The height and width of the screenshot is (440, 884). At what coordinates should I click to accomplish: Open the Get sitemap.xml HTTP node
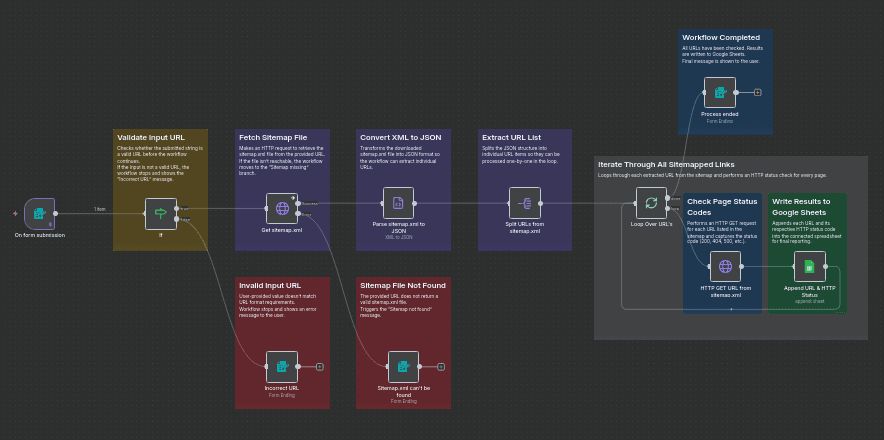[282, 209]
